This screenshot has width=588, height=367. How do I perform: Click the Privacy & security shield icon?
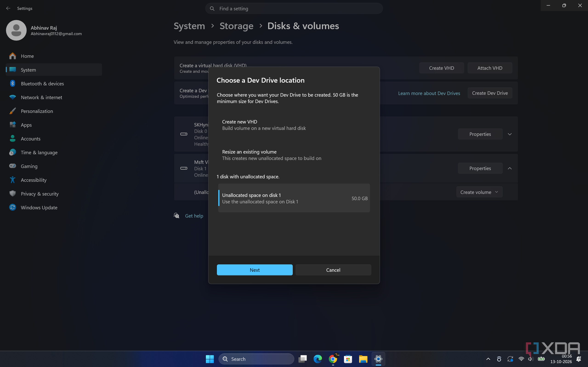click(x=12, y=194)
